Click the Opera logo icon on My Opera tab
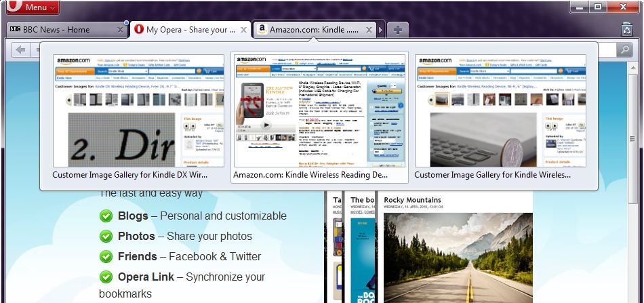 click(x=139, y=29)
